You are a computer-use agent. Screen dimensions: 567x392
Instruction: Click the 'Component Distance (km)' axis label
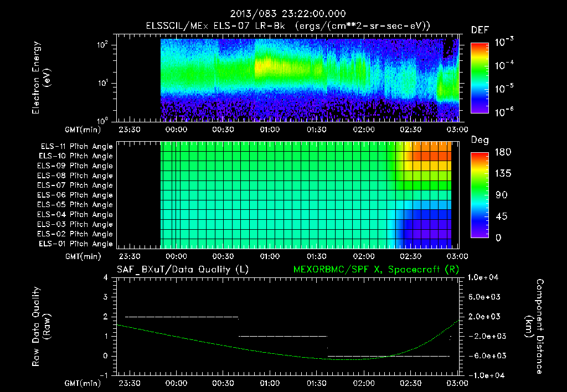534,327
